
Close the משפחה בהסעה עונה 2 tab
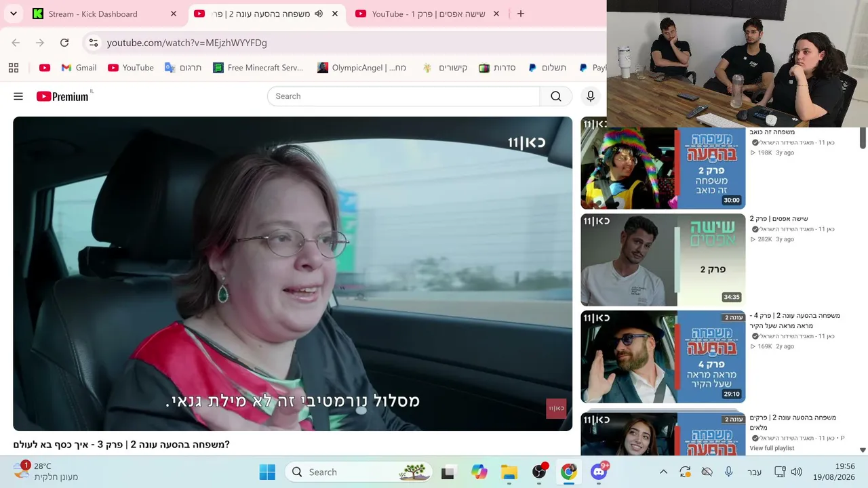[x=335, y=14]
